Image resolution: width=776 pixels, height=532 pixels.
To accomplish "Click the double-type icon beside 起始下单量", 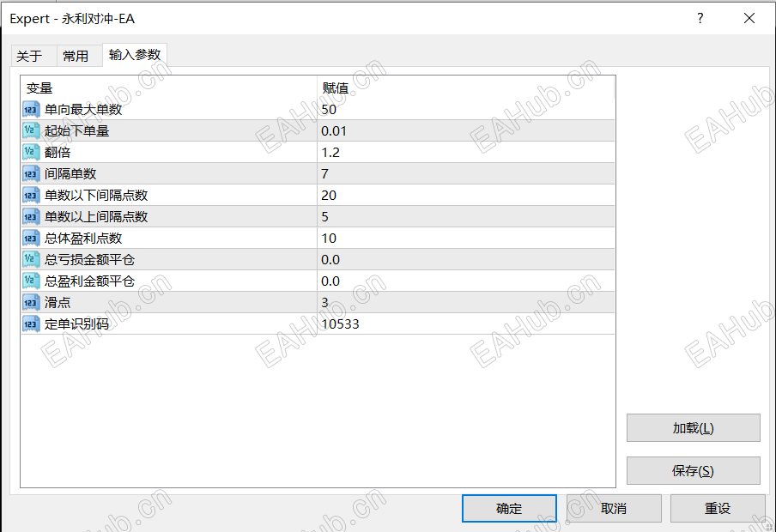I will [31, 130].
